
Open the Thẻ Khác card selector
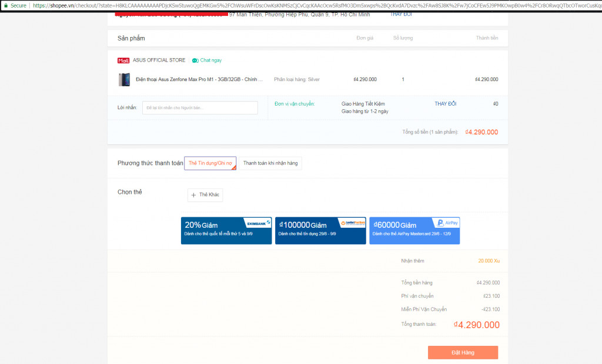tap(205, 195)
